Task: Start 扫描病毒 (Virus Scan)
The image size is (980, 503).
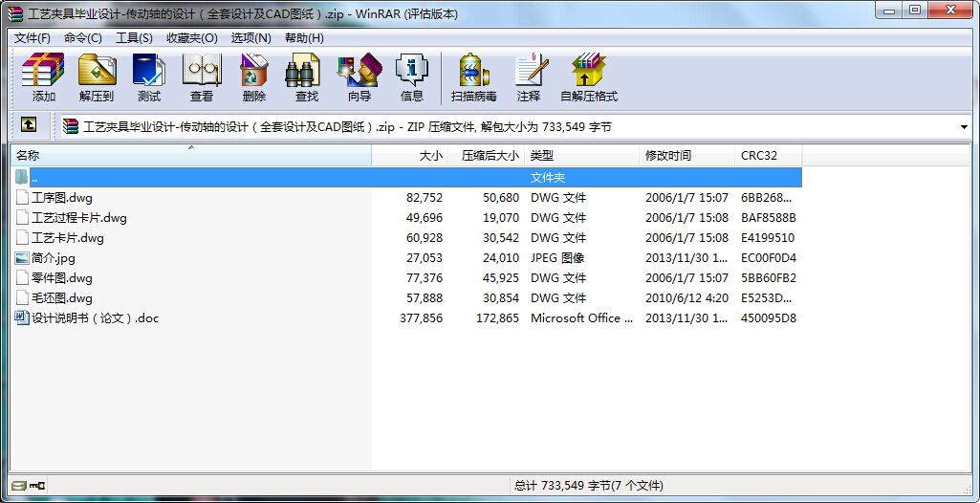Action: pos(474,70)
